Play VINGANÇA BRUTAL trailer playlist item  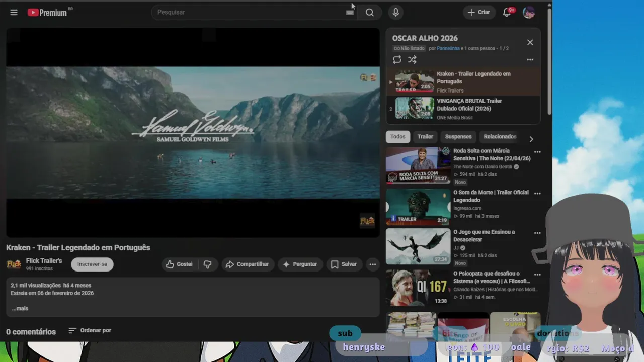click(463, 109)
